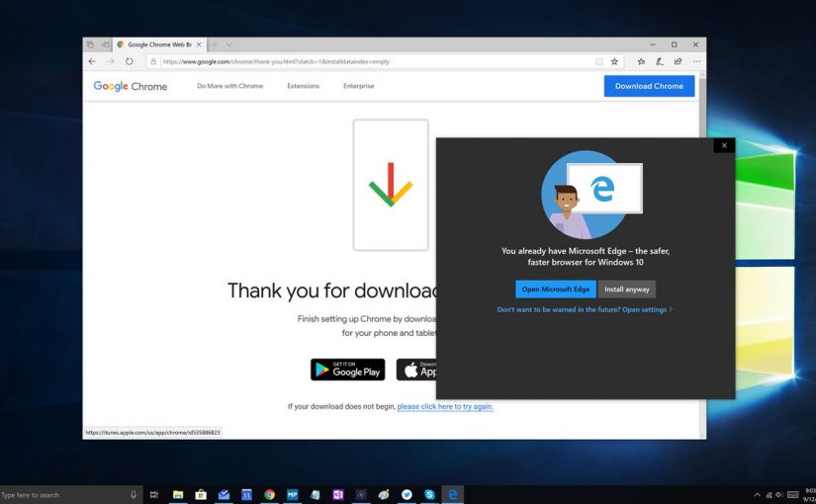Open Twitter app from taskbar
The height and width of the screenshot is (504, 816).
(x=407, y=495)
